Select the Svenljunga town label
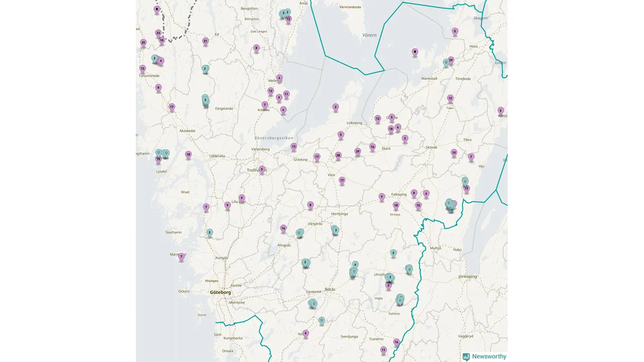644x362 pixels. coord(349,336)
